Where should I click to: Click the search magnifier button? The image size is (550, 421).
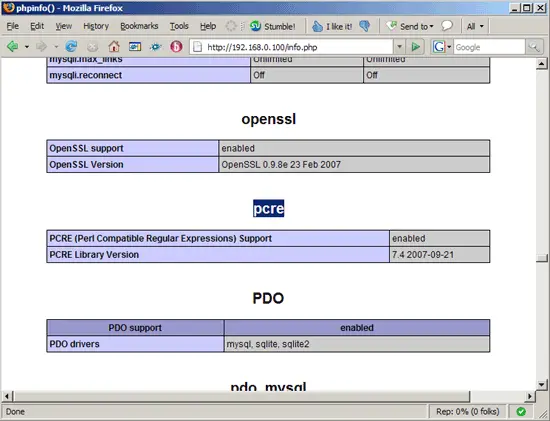(534, 47)
